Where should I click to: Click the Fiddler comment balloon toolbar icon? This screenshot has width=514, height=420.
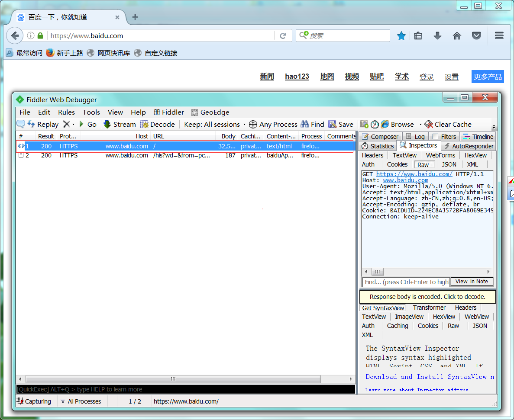click(21, 124)
